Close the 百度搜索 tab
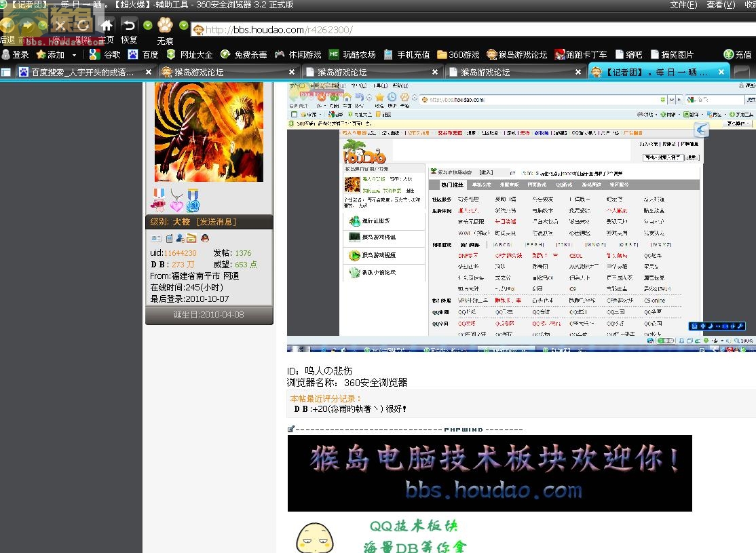 coord(149,73)
